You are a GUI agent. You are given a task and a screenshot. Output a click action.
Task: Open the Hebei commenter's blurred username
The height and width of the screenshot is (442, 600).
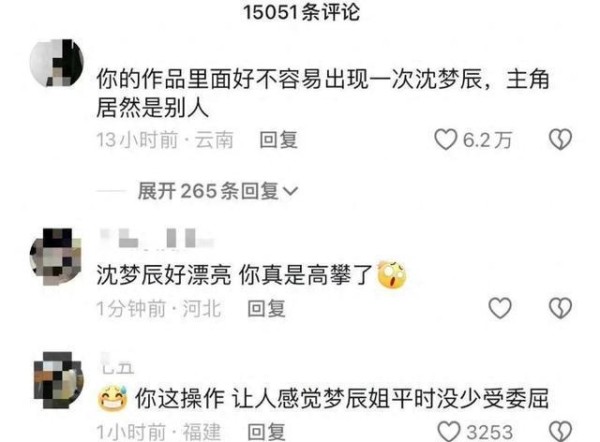[x=157, y=238]
